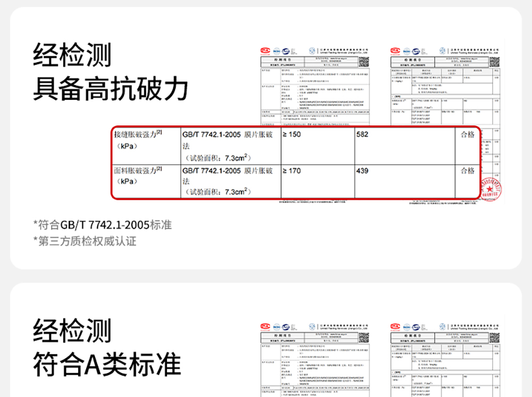The height and width of the screenshot is (397, 532).
Task: Click 合格 in the 接缝胀破强力 row
Action: click(467, 134)
